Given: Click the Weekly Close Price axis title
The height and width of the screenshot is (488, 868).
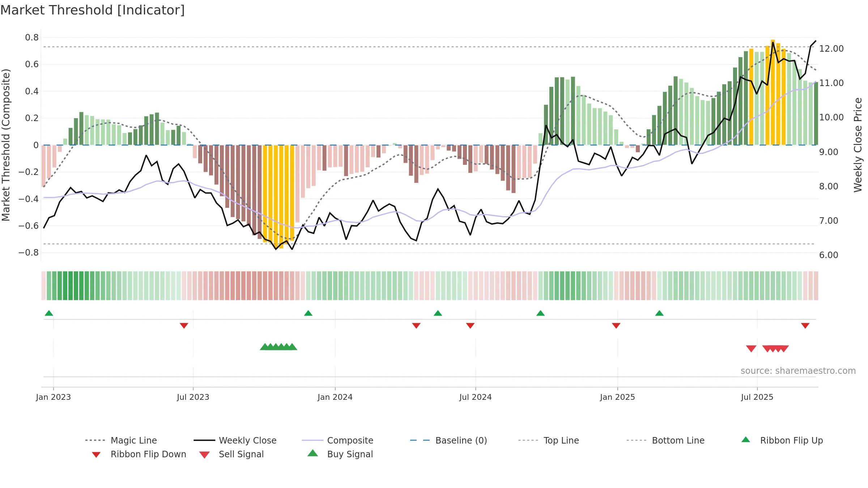Looking at the screenshot, I should pos(858,145).
